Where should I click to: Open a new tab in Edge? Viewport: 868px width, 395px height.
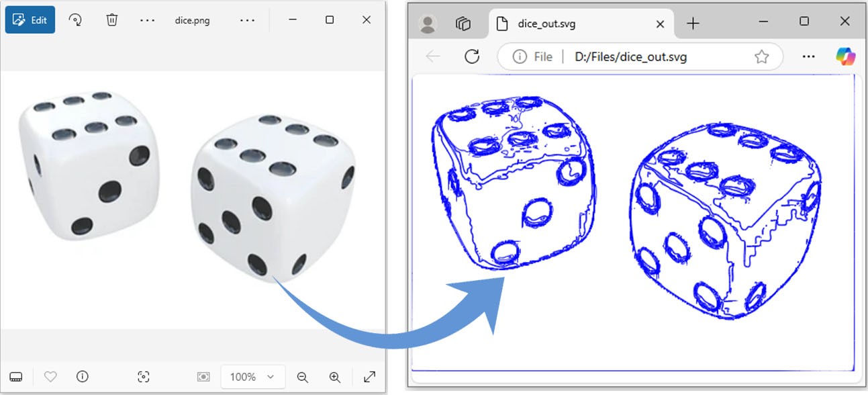pos(693,22)
